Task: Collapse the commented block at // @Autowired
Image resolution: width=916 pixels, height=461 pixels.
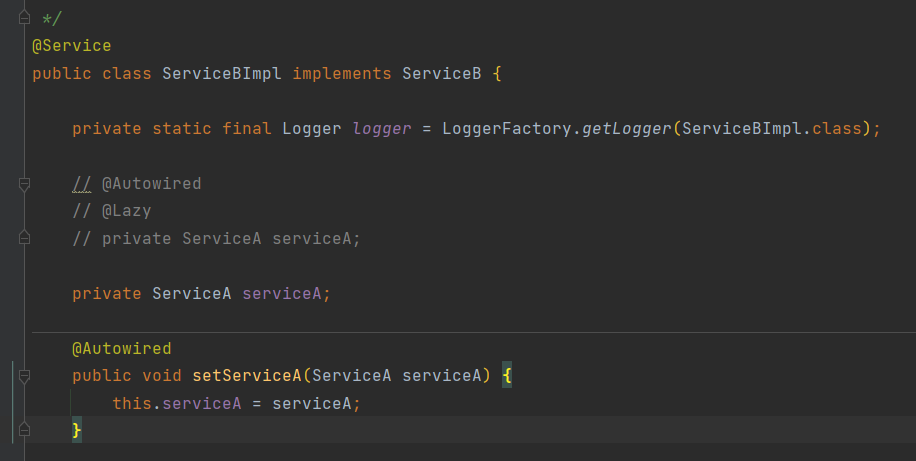Action: click(24, 184)
